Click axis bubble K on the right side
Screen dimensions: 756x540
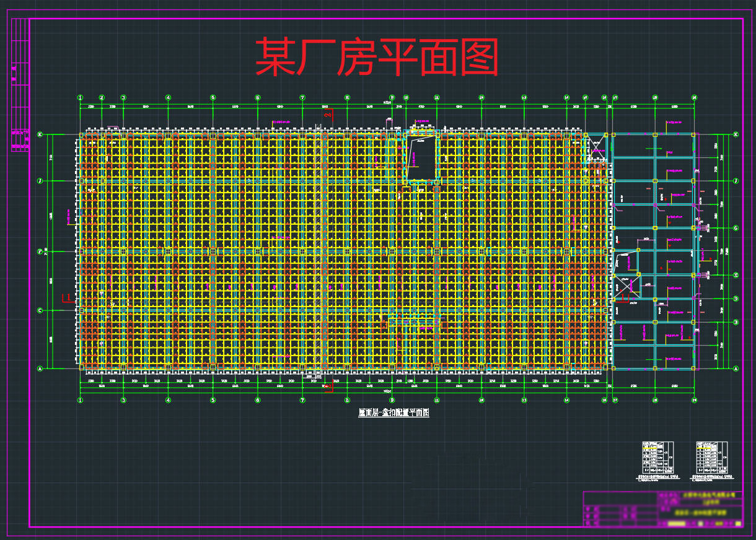[736, 134]
